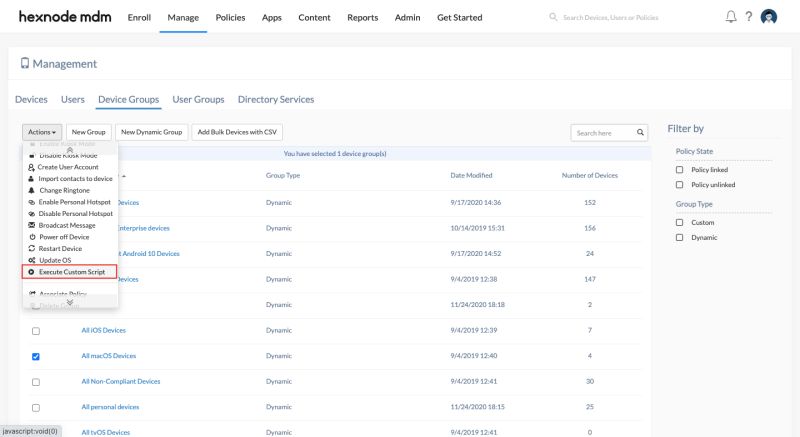The height and width of the screenshot is (437, 800).
Task: Click the Restart Device icon in menu
Action: pyautogui.click(x=32, y=248)
